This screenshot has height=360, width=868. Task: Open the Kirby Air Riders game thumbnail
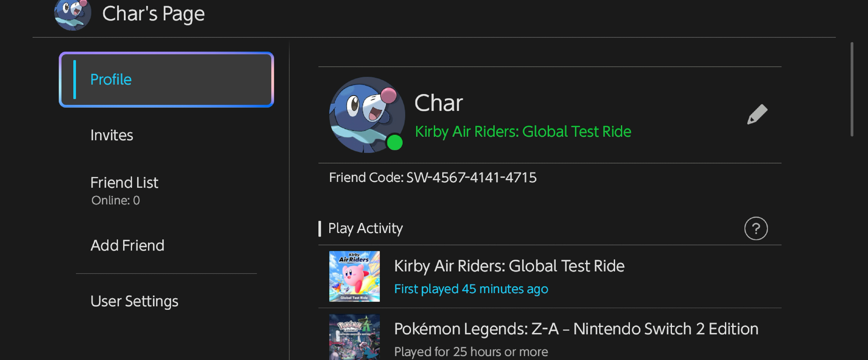click(x=354, y=276)
